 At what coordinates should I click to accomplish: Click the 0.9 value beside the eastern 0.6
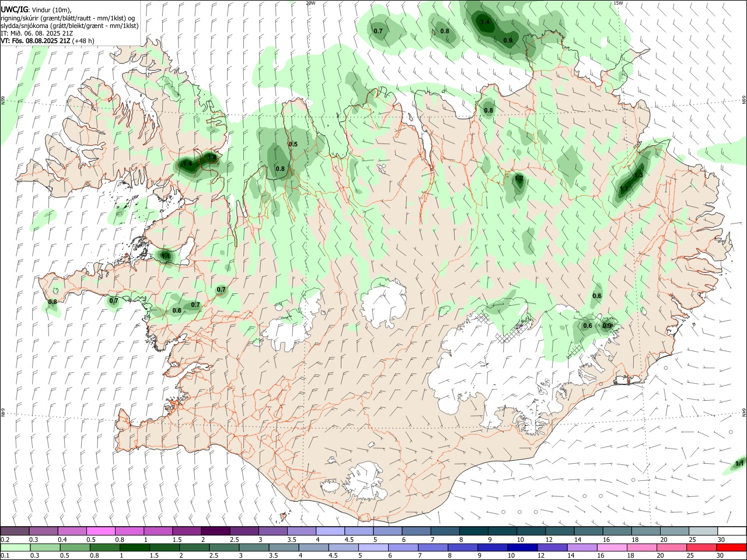tap(608, 326)
